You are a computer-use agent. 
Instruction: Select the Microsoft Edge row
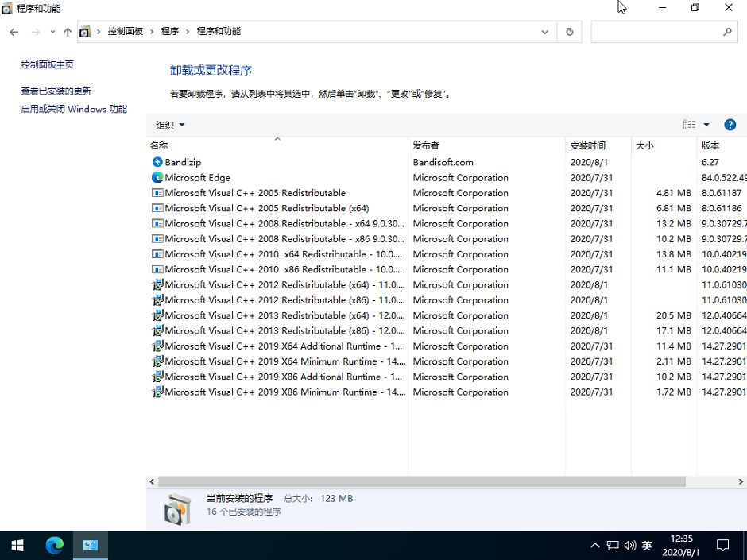click(447, 177)
